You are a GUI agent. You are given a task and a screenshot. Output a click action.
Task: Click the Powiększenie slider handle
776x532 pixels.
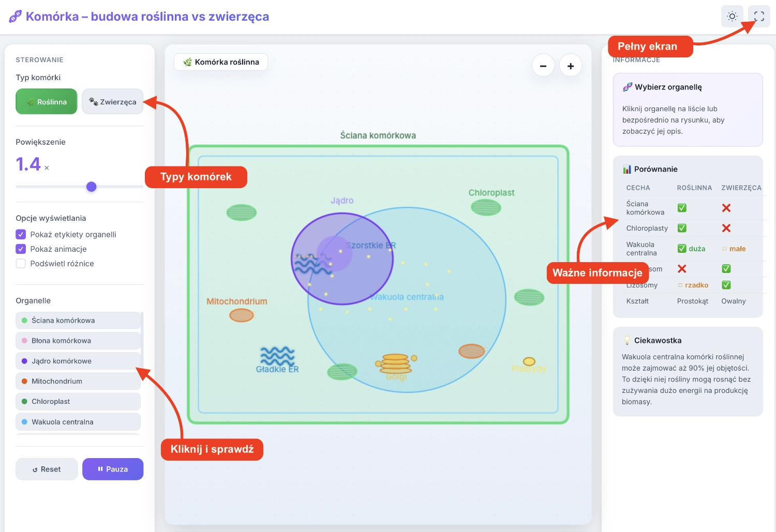coord(92,187)
